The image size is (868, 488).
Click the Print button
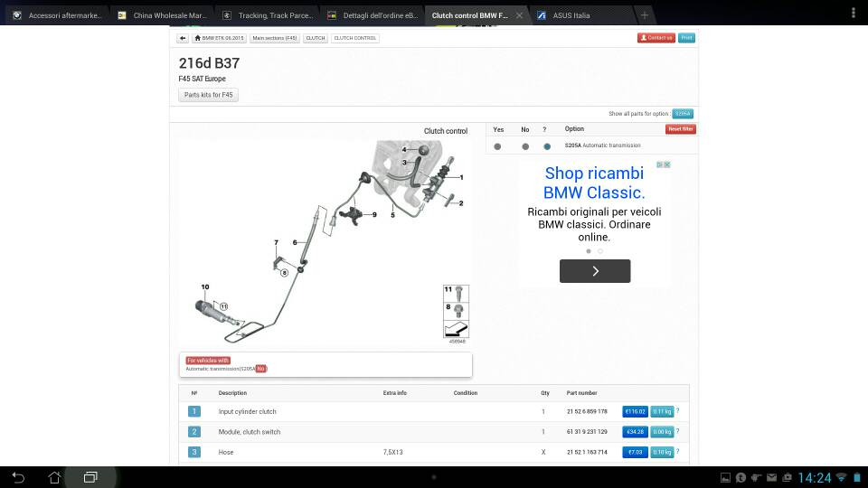686,38
